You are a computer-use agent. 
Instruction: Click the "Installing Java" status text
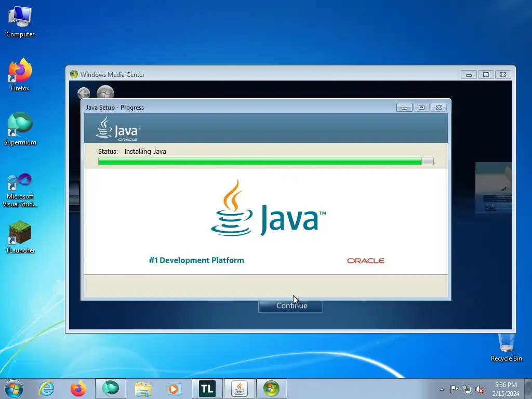[145, 152]
